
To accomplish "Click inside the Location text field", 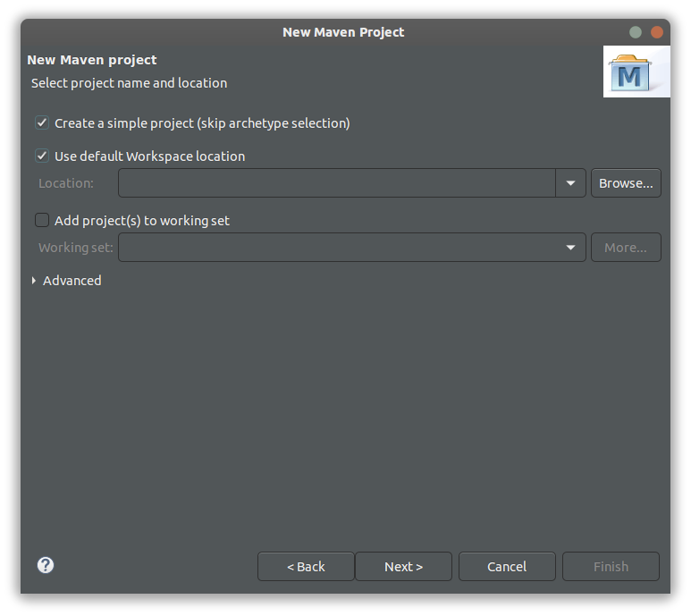I will coord(337,183).
